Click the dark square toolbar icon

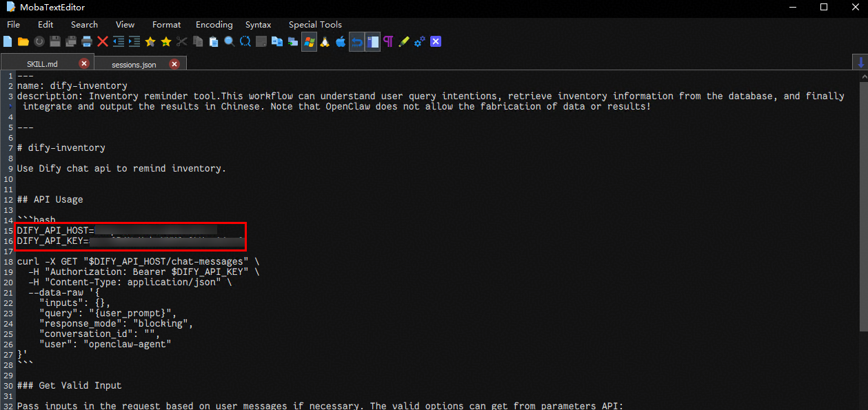pyautogui.click(x=261, y=42)
